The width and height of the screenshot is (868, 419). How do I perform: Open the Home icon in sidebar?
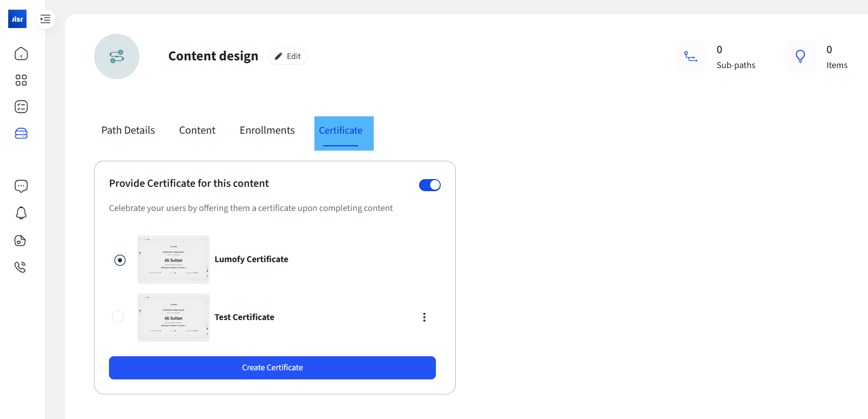tap(21, 54)
